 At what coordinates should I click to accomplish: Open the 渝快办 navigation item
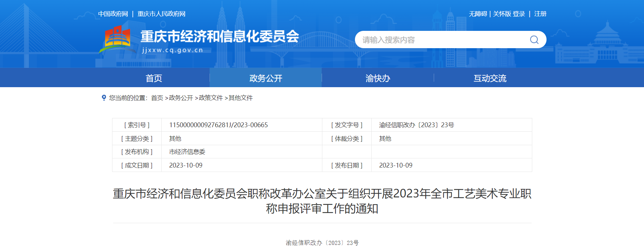point(378,78)
